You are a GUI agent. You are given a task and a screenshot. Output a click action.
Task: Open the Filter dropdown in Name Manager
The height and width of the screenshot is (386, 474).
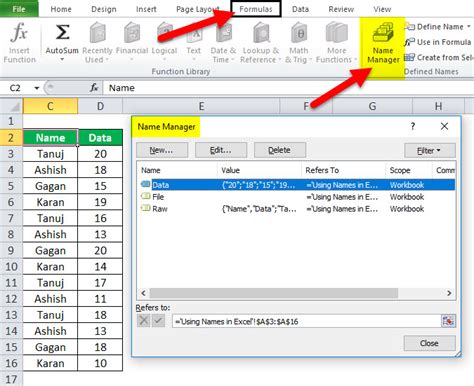click(x=430, y=150)
